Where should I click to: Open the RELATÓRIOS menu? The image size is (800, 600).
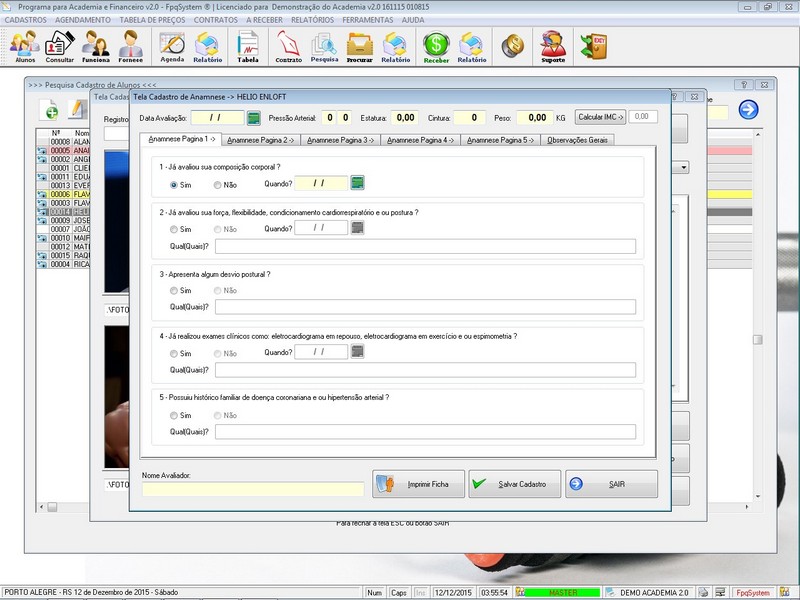coord(312,20)
